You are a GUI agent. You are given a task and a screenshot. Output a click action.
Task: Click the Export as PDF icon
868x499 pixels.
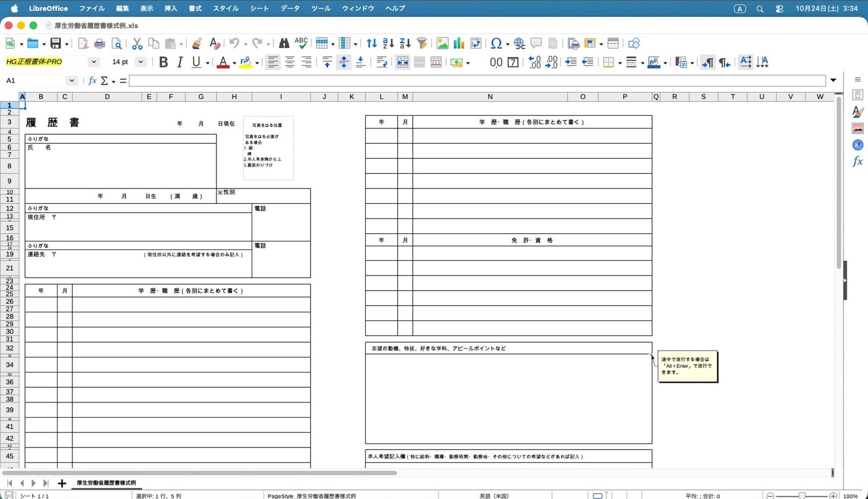point(82,43)
